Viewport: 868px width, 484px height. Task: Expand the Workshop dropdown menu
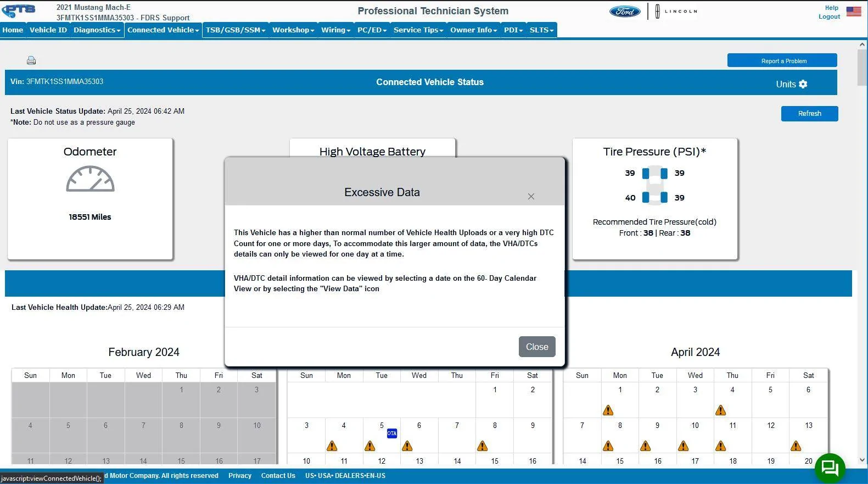click(293, 30)
